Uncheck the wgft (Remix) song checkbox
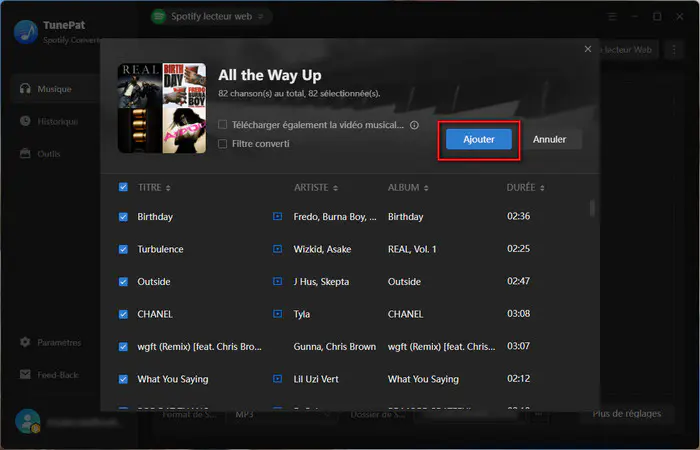This screenshot has height=450, width=700. [x=123, y=347]
